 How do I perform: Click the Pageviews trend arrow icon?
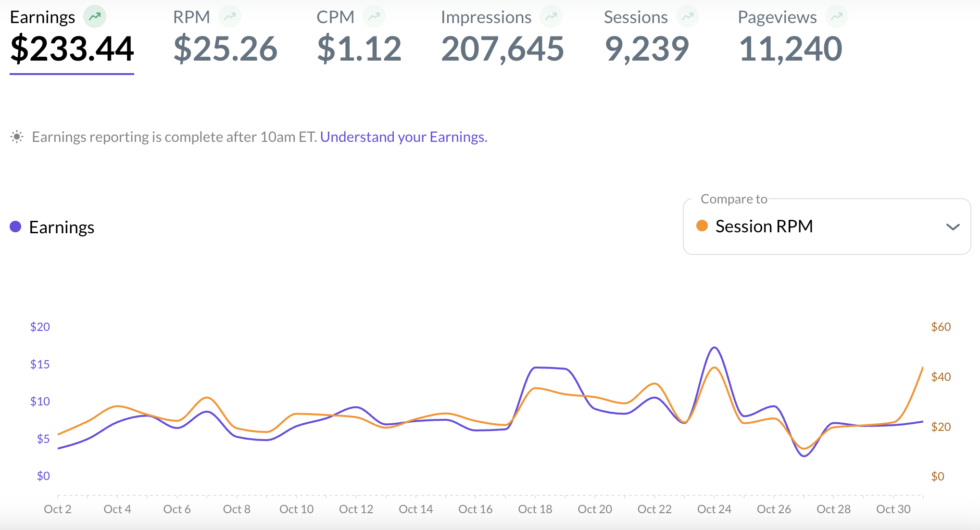tap(837, 17)
